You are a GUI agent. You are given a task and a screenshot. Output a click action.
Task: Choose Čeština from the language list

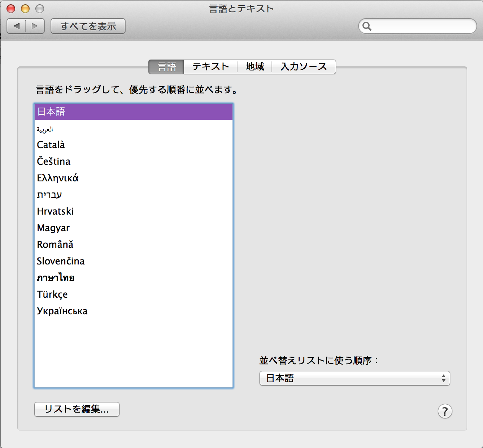click(54, 161)
